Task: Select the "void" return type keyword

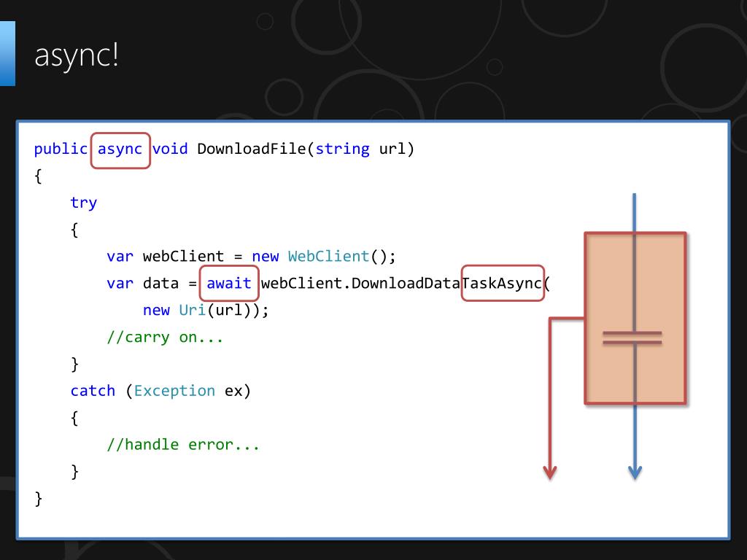Action: pyautogui.click(x=170, y=149)
